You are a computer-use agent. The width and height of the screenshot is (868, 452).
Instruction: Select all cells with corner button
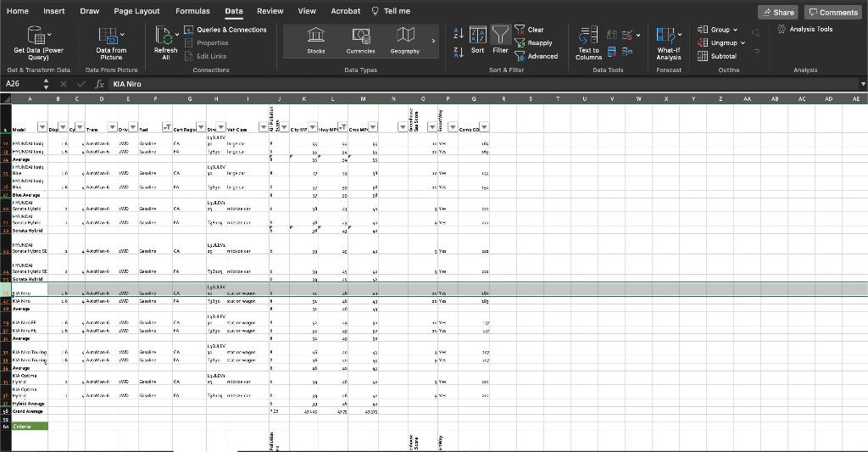[6, 99]
